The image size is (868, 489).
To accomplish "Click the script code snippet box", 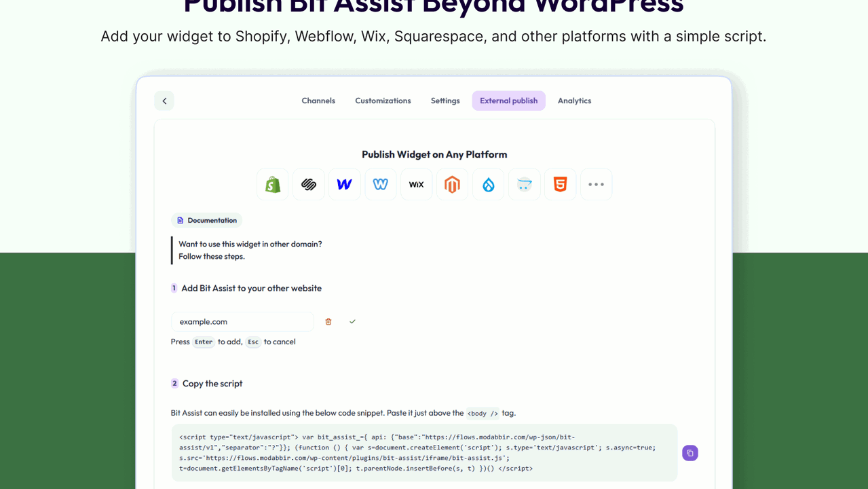I will pos(424,453).
